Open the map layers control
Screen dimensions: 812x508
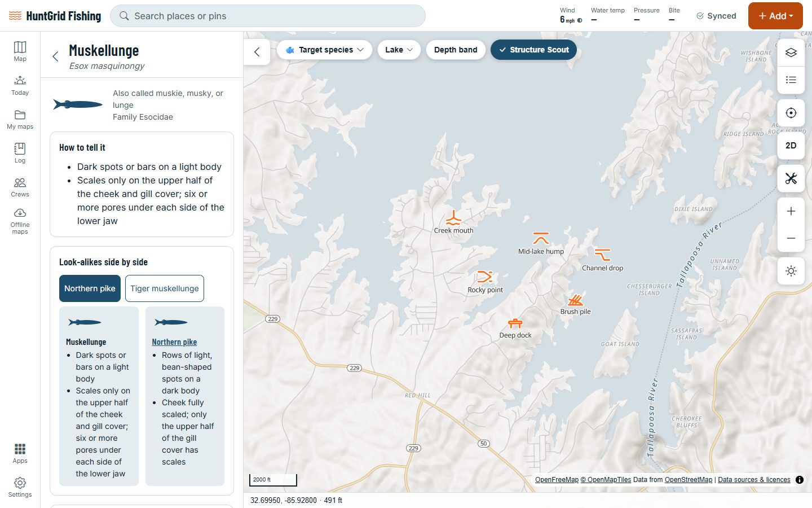791,52
